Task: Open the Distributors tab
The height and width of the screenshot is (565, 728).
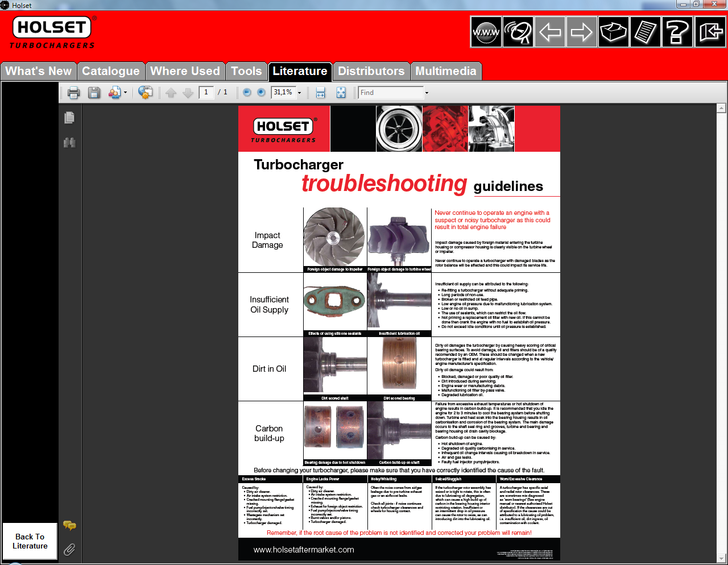Action: pos(371,71)
